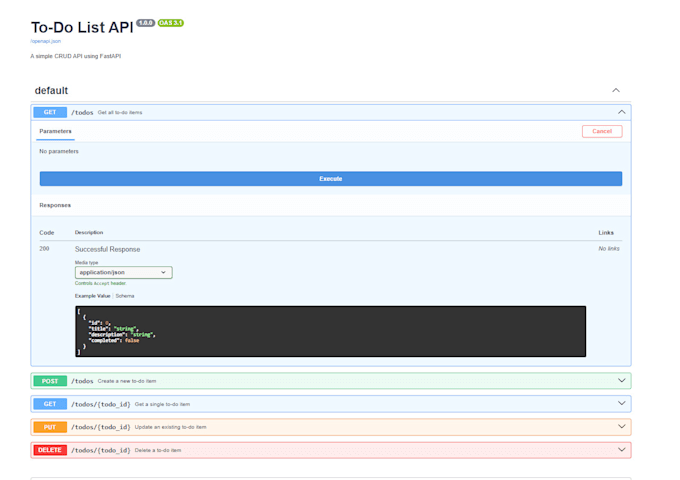
Task: Click the 'To-Do List API' title
Action: coord(82,27)
